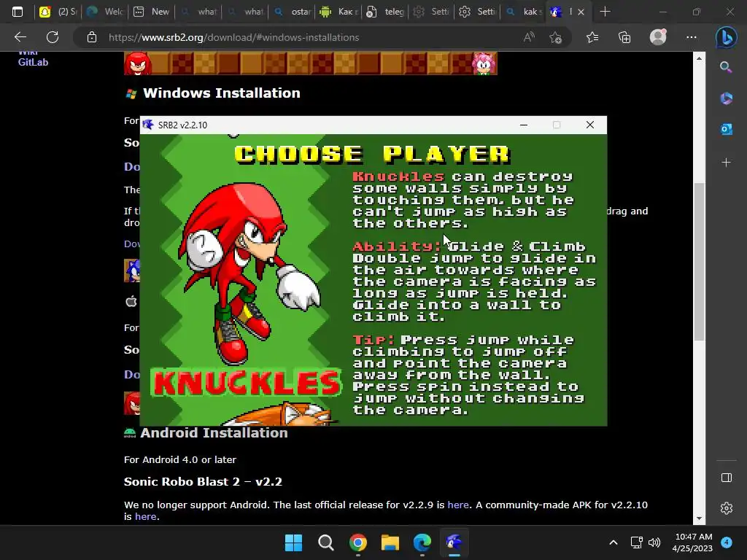Reload the current page

[53, 37]
